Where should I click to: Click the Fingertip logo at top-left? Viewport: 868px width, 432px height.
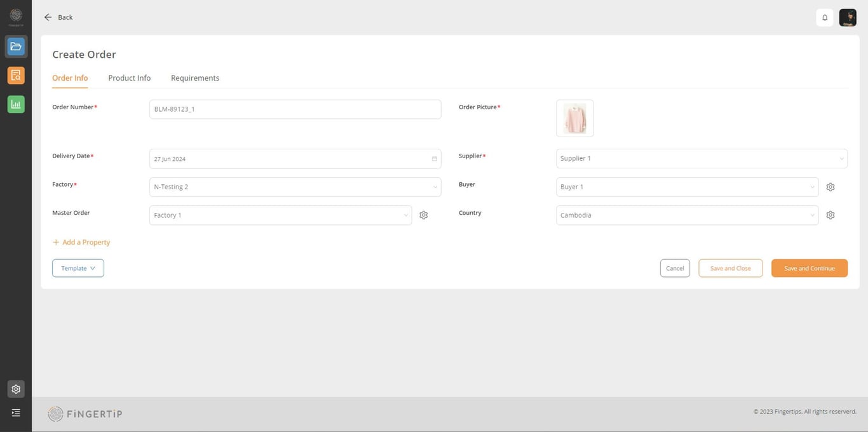[x=16, y=16]
